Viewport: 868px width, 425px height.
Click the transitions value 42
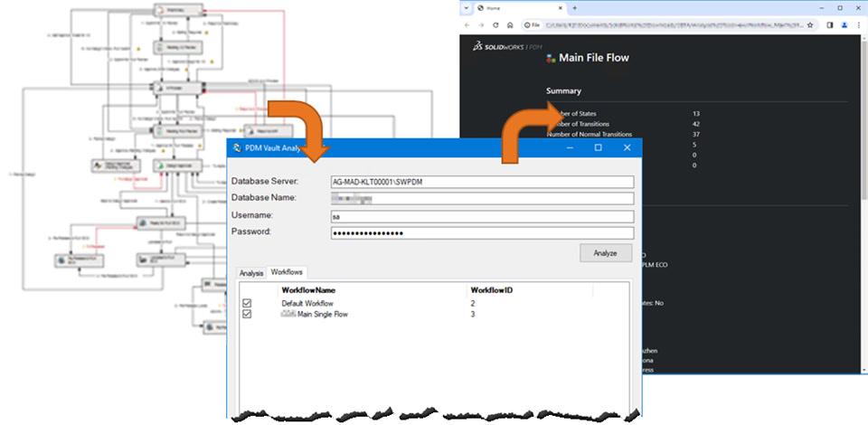point(696,124)
